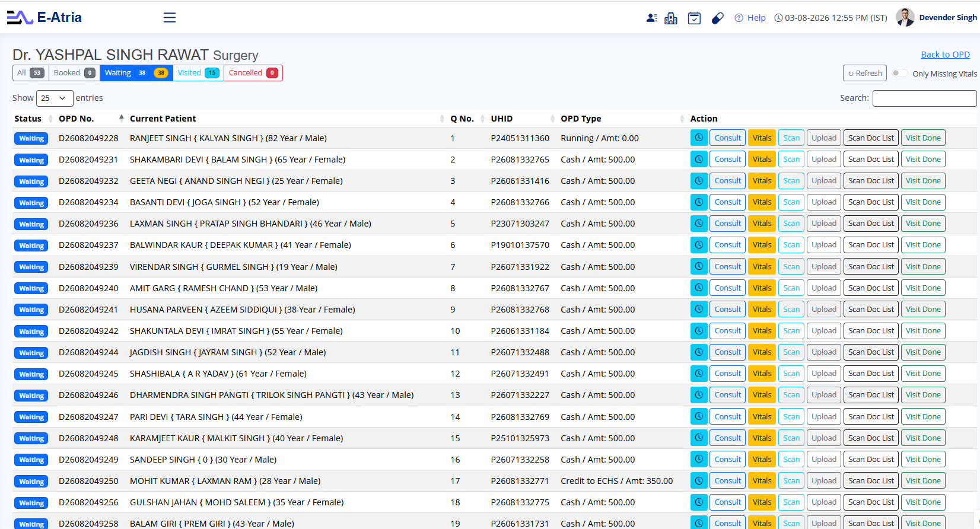This screenshot has width=980, height=529.
Task: Open the hamburger navigation menu
Action: [x=170, y=18]
